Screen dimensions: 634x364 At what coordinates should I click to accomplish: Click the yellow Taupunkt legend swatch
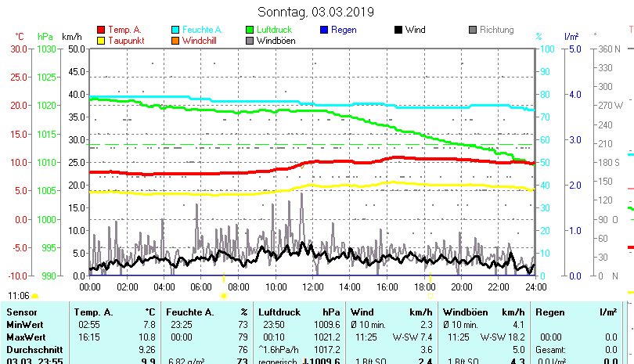coord(100,41)
